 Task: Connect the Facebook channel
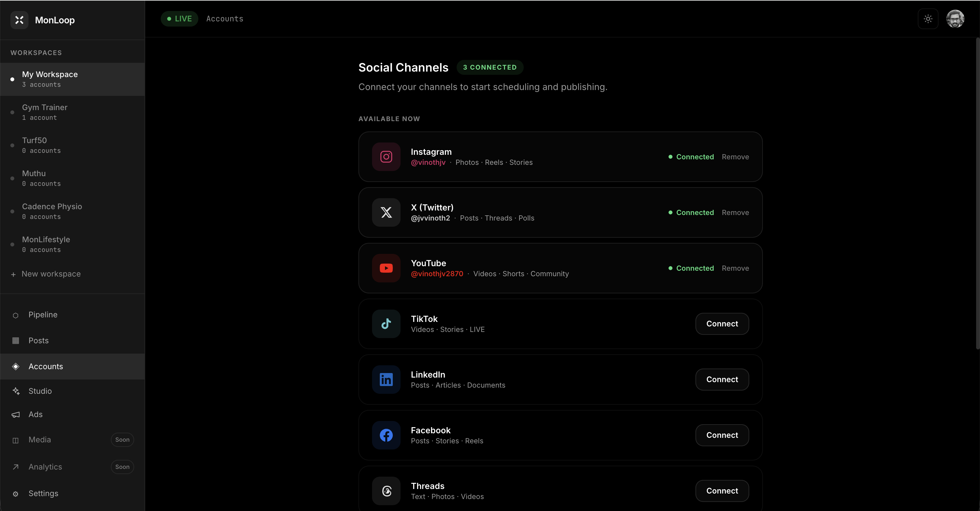[722, 435]
